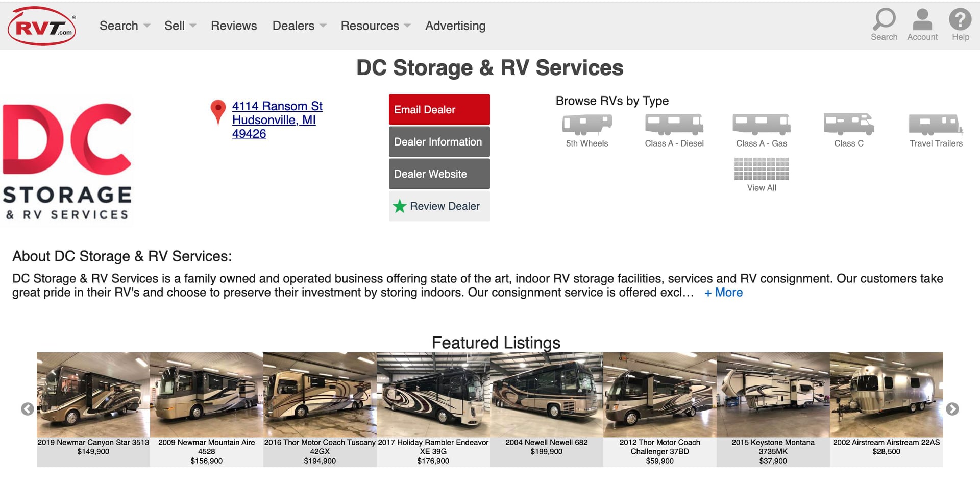Open the Advertising nav item
The width and height of the screenshot is (980, 482).
click(455, 26)
